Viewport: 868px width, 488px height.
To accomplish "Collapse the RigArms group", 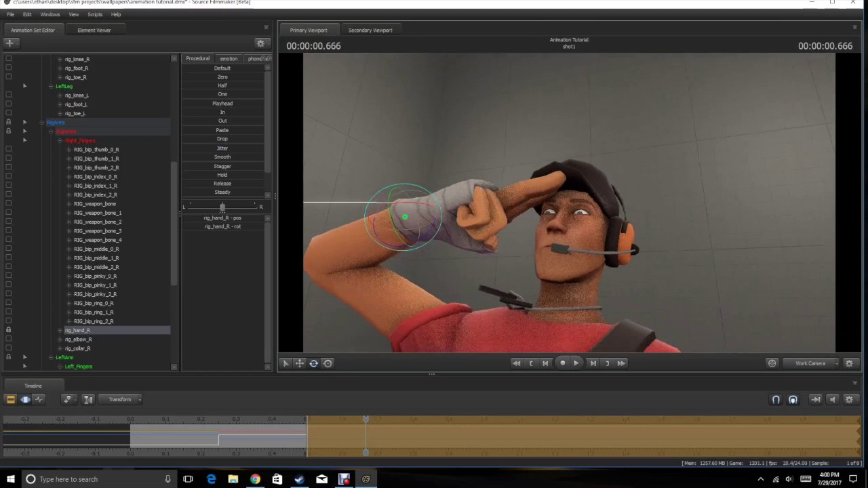I will [x=42, y=123].
